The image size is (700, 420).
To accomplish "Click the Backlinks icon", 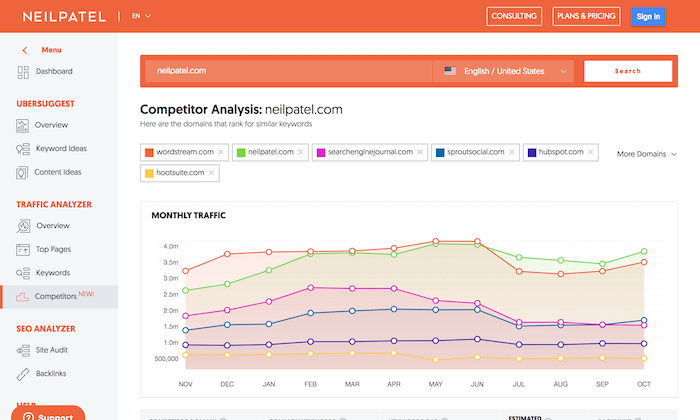I will 23,372.
